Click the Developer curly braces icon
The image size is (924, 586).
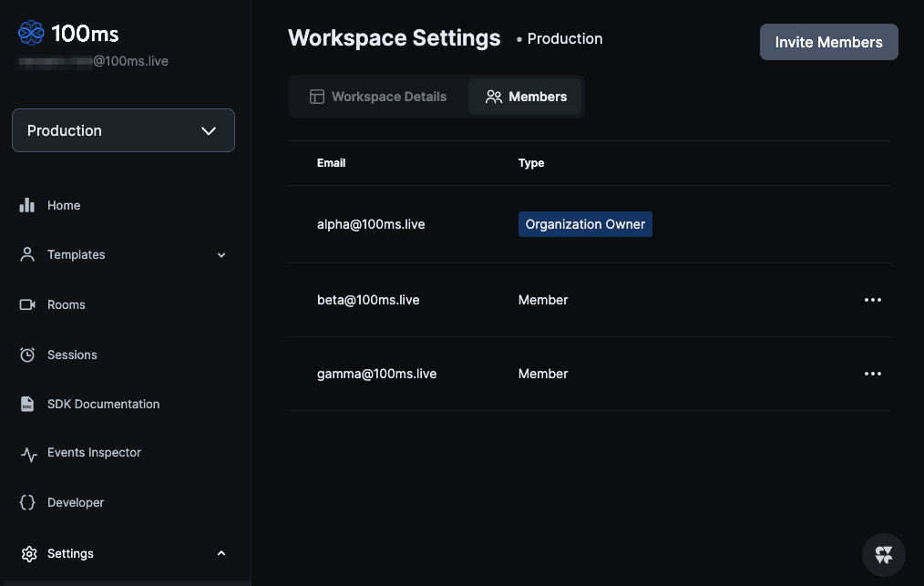coord(27,502)
